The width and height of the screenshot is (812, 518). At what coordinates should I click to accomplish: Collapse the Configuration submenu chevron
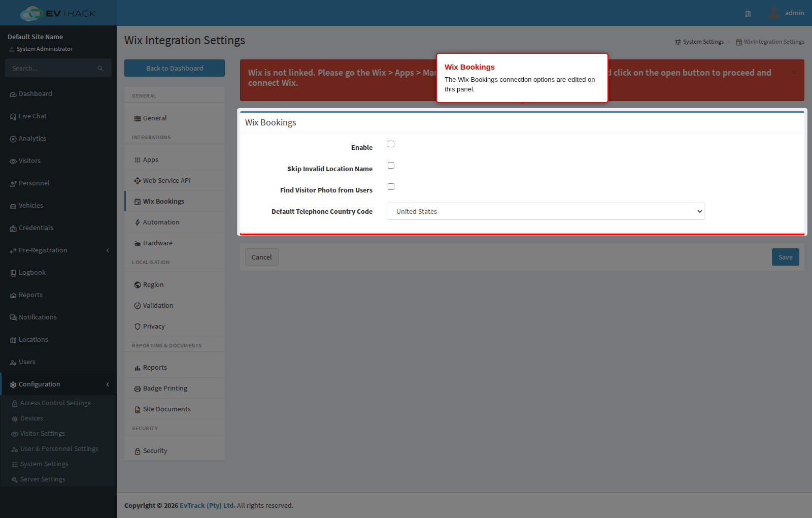108,384
